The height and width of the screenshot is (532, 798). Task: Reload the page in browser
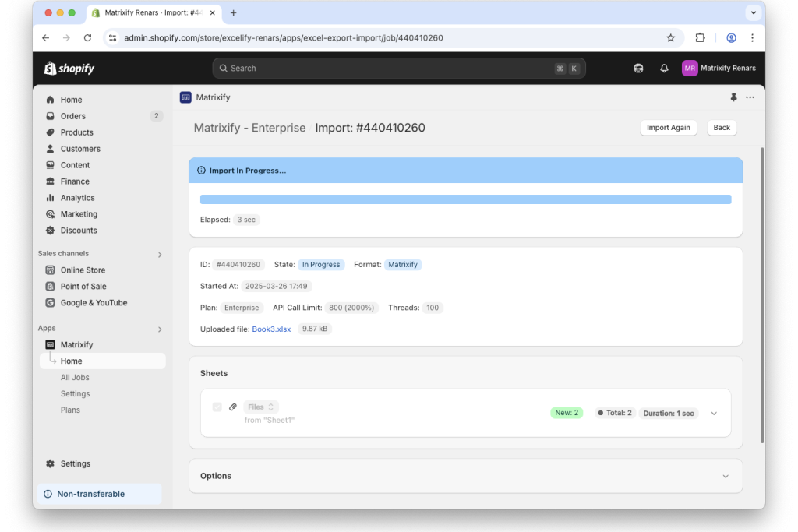tap(87, 37)
